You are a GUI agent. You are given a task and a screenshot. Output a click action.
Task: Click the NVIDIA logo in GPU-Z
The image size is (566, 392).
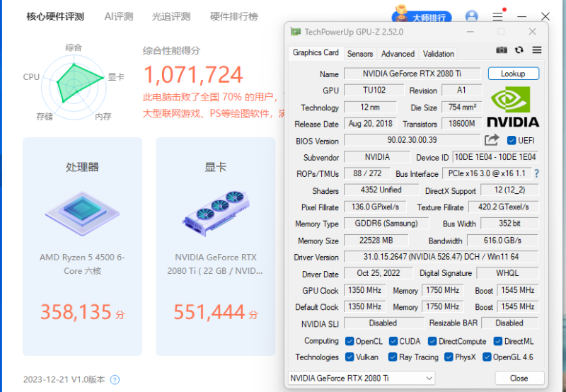pyautogui.click(x=513, y=107)
